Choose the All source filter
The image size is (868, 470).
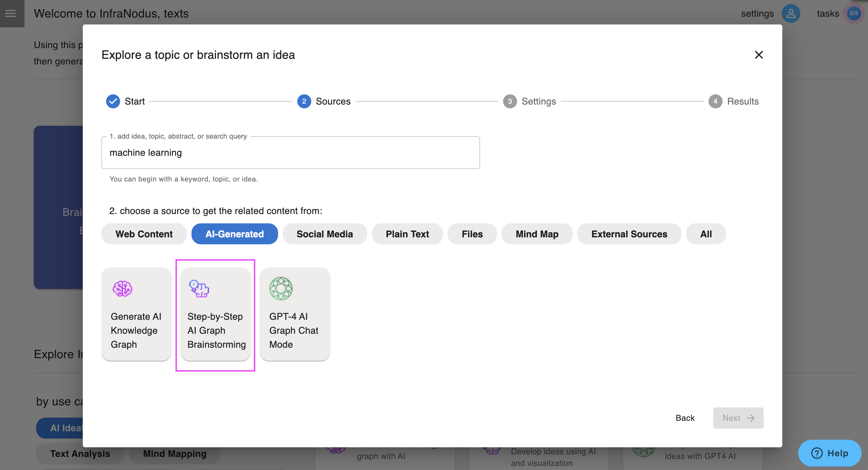(x=706, y=234)
